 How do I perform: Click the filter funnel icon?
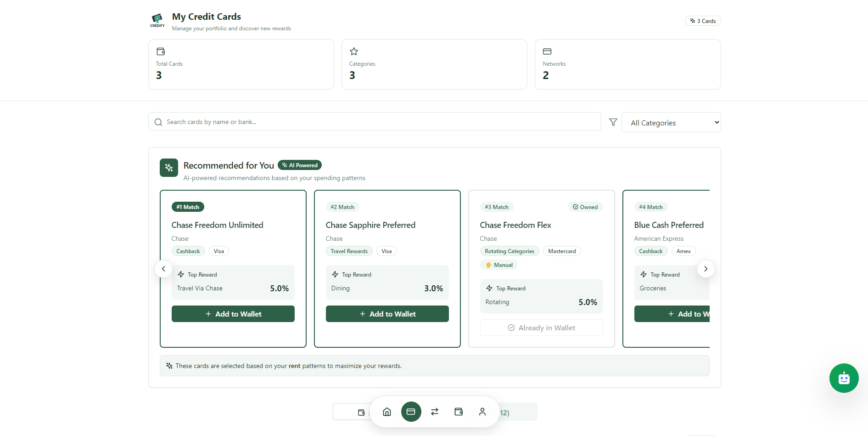coord(613,122)
